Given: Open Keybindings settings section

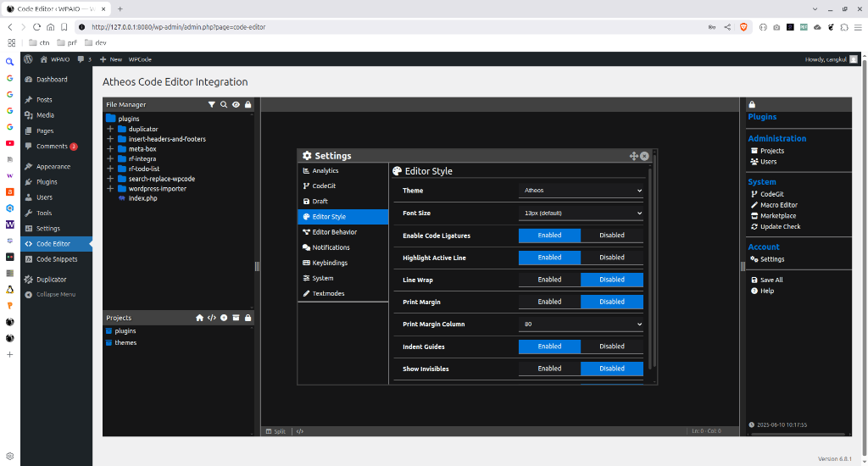Looking at the screenshot, I should point(343,263).
